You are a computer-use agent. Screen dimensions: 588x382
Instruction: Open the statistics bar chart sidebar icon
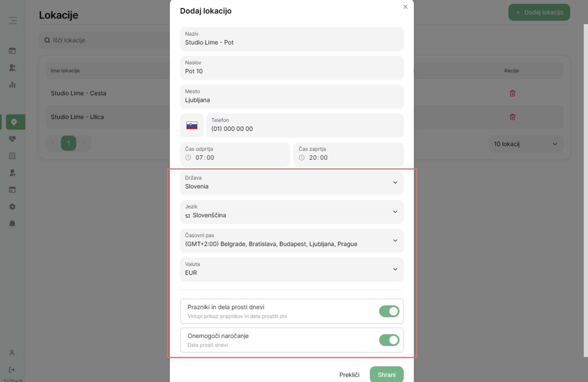click(x=12, y=85)
